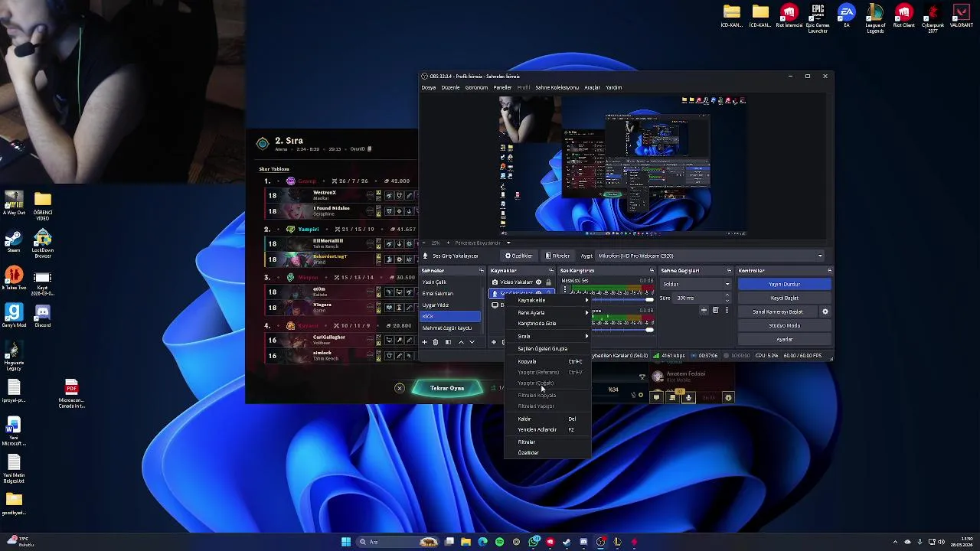Open the Cyberpunk 2077 desktop shortcut

click(933, 18)
